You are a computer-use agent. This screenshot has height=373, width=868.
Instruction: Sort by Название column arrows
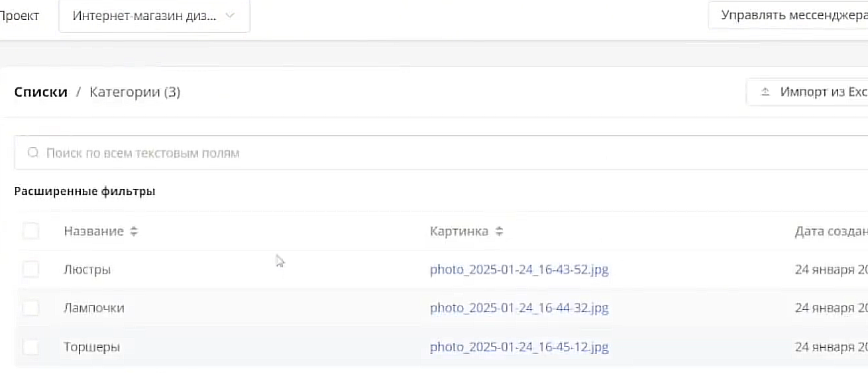134,232
